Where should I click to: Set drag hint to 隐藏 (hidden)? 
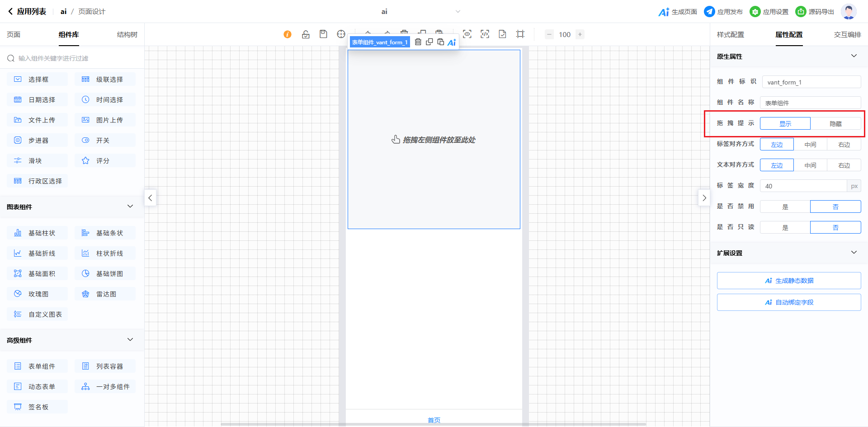click(x=835, y=123)
